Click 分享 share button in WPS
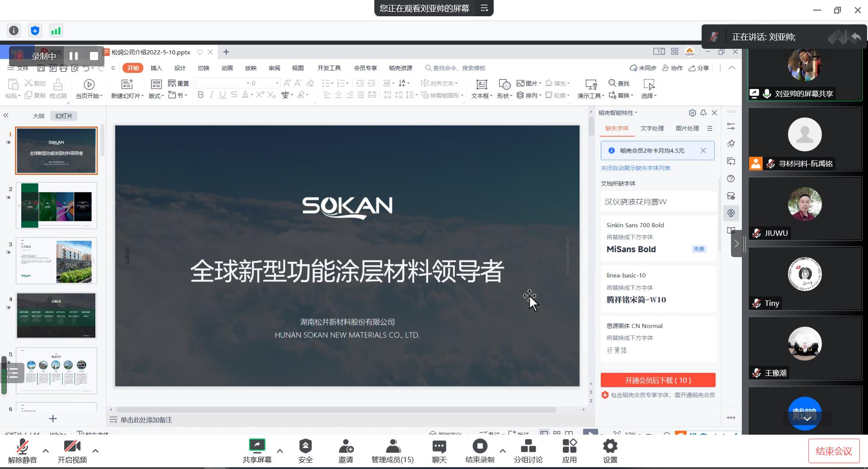 point(698,68)
